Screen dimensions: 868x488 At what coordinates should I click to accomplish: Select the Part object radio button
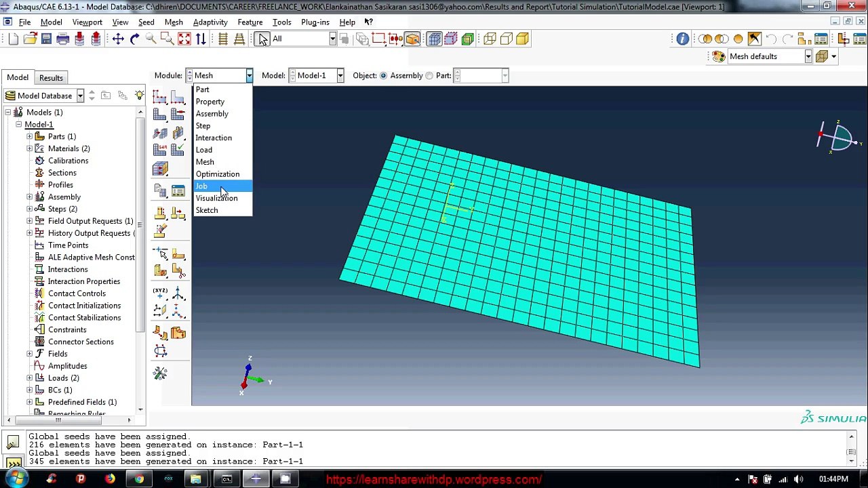(x=429, y=76)
